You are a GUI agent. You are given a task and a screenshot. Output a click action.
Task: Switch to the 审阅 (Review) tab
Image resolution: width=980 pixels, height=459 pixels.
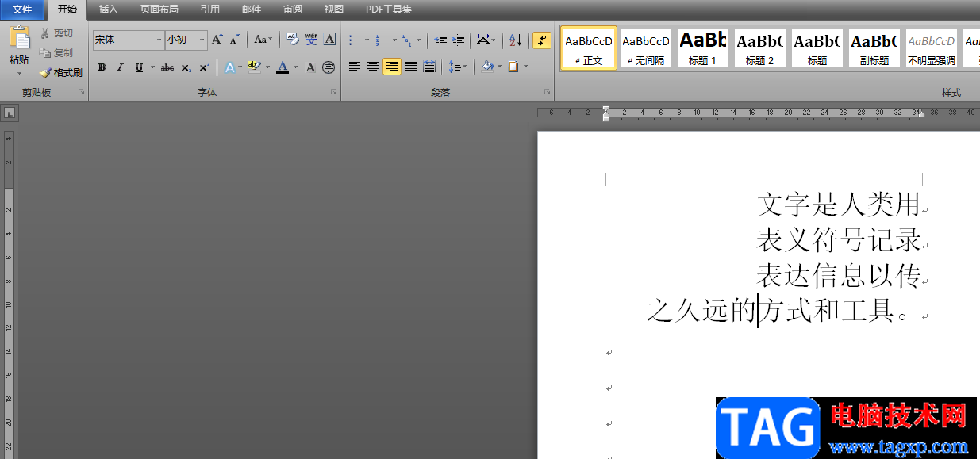[x=293, y=10]
